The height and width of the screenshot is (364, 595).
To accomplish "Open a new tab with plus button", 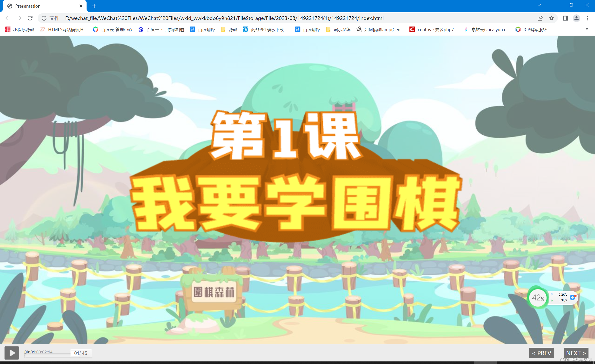I will tap(94, 6).
